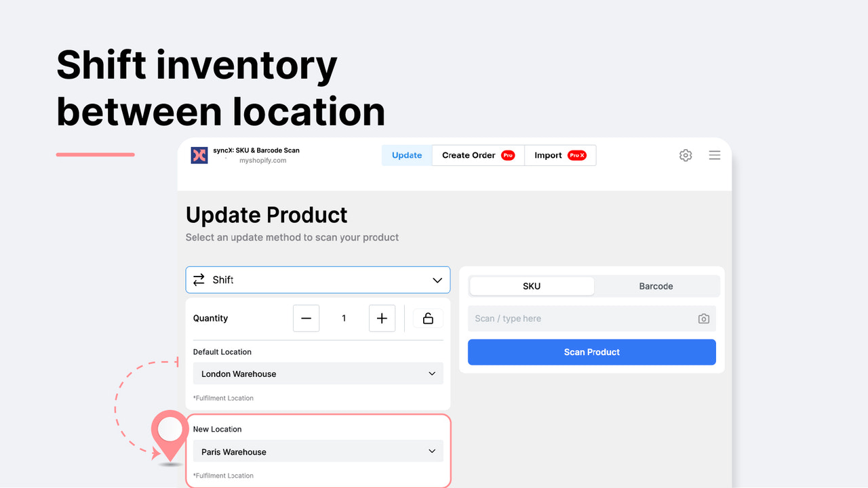The image size is (868, 488).
Task: Open the Import section
Action: click(548, 155)
